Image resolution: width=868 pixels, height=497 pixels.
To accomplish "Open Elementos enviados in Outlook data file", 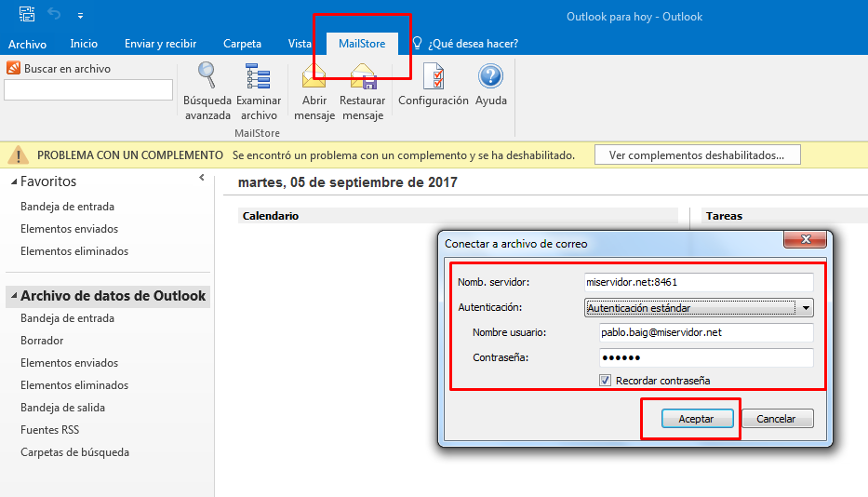I will coord(69,363).
